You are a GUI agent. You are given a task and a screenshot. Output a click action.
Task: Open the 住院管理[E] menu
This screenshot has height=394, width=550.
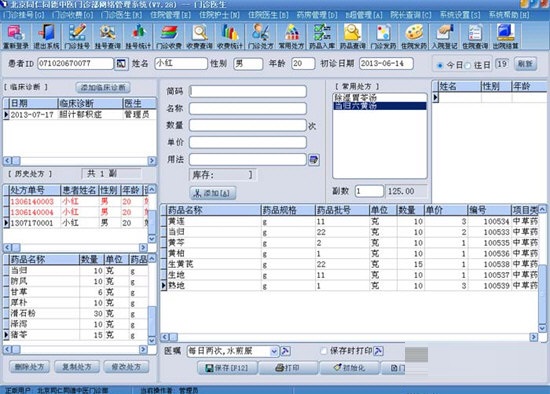click(170, 15)
